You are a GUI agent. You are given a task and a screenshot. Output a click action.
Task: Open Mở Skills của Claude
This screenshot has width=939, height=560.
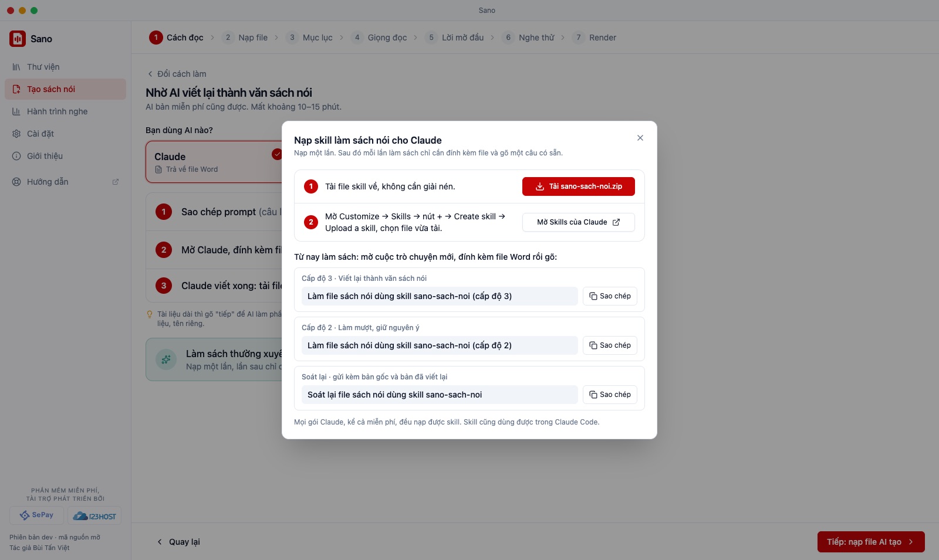(579, 222)
